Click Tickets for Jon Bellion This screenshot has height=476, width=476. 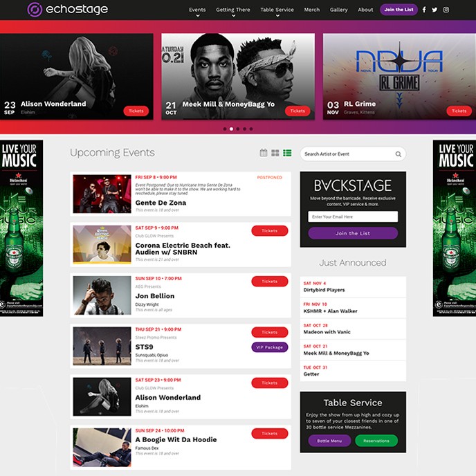[270, 282]
